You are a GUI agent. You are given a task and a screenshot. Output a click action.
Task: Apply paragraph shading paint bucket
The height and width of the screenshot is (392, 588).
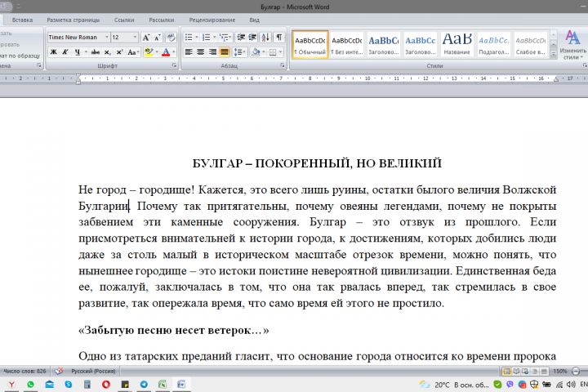tap(256, 52)
